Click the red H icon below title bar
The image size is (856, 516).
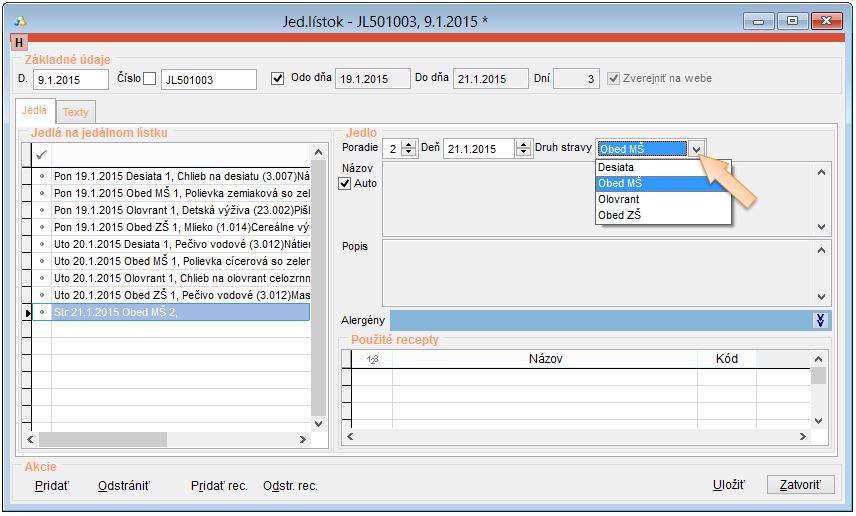click(x=20, y=42)
